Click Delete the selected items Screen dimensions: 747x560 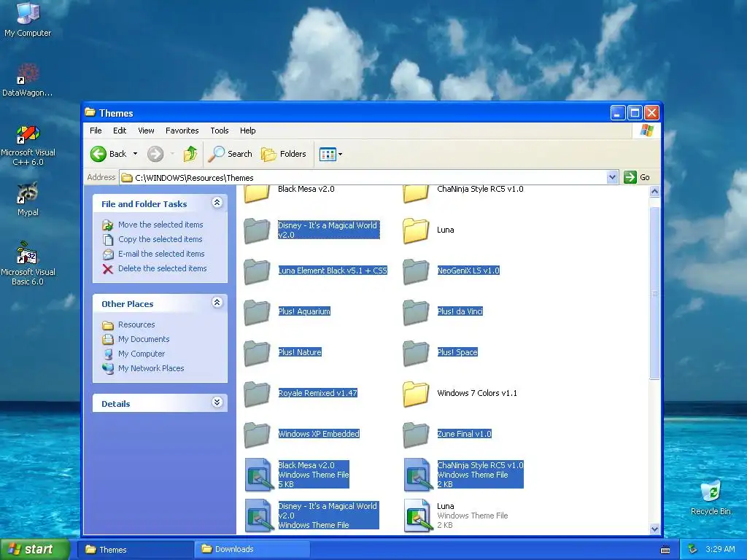pos(162,268)
